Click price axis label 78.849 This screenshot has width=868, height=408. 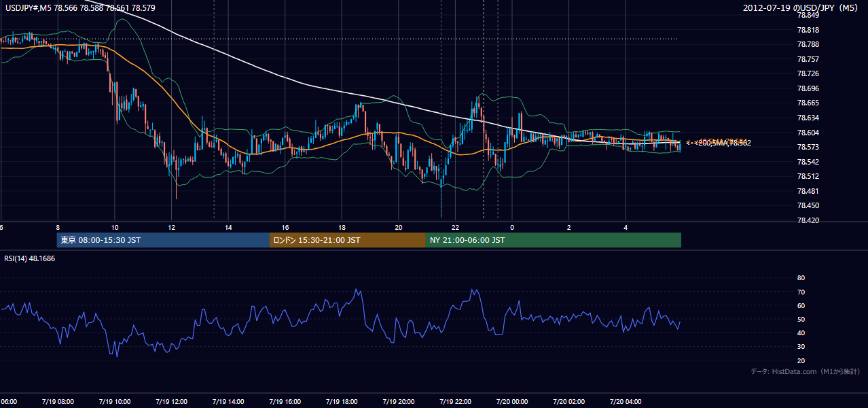pyautogui.click(x=808, y=15)
